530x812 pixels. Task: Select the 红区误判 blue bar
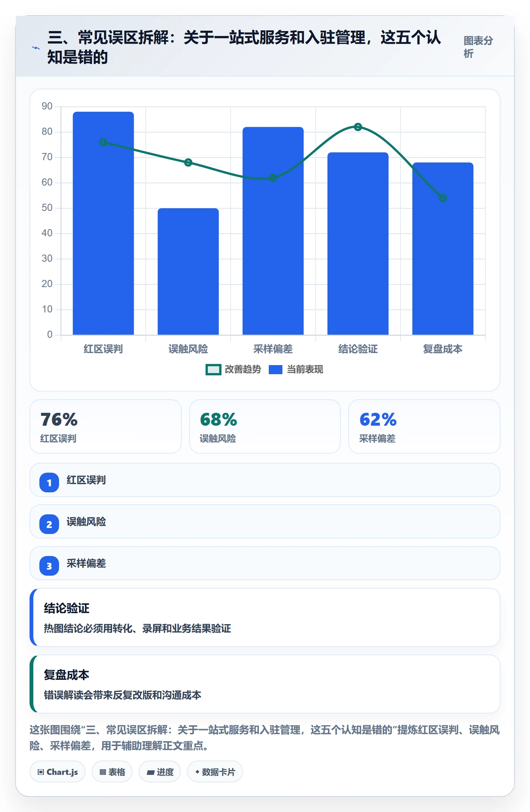[x=103, y=223]
